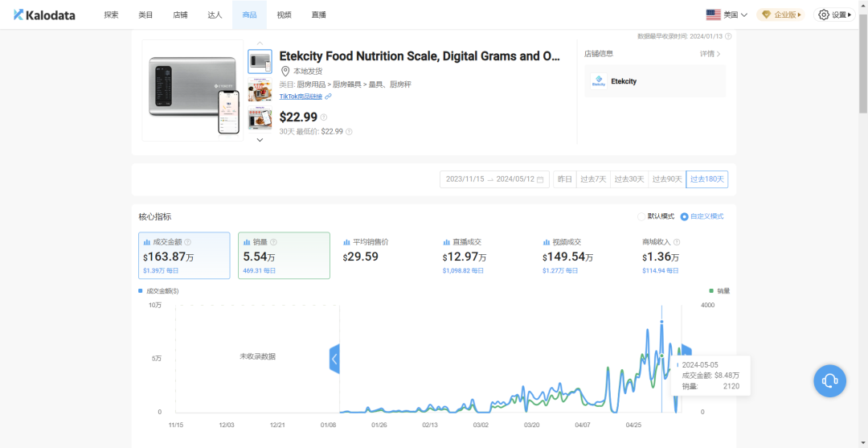This screenshot has width=868, height=448.
Task: Click help icon beside 成交金额
Action: tap(187, 242)
